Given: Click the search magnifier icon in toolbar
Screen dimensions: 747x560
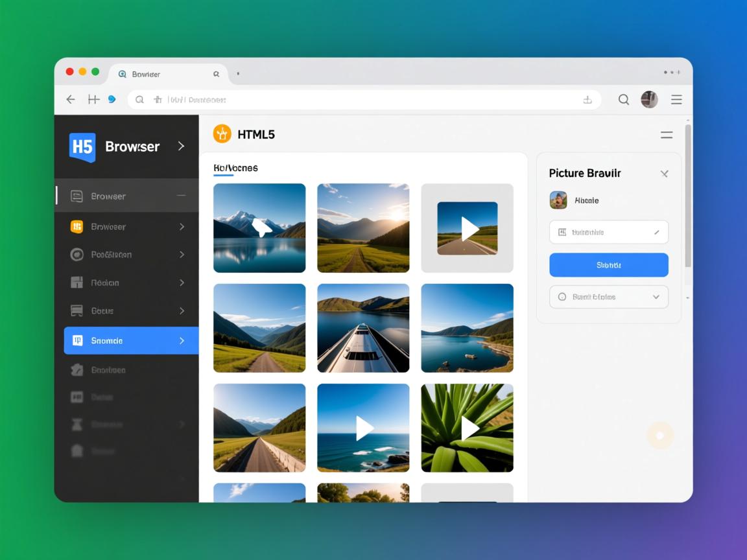Looking at the screenshot, I should 623,99.
